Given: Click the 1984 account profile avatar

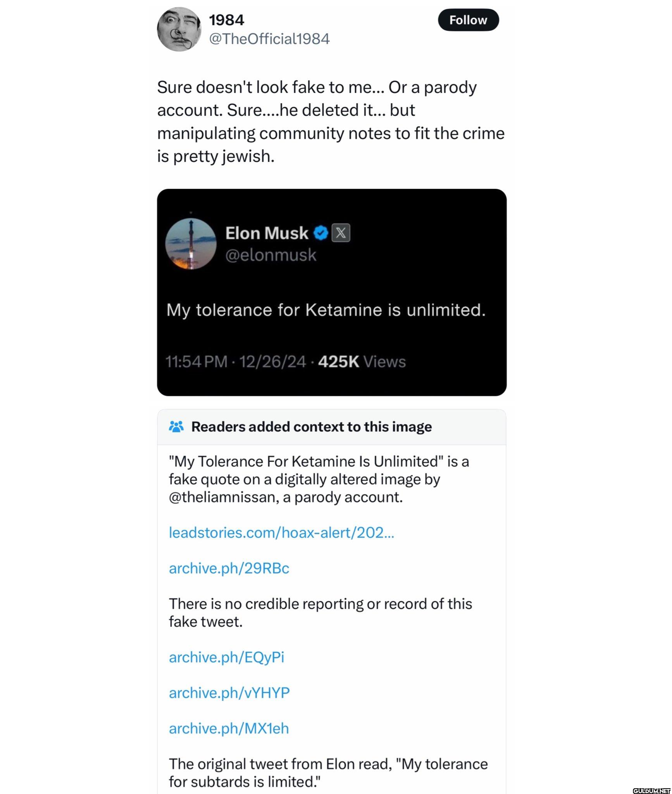Looking at the screenshot, I should [x=179, y=29].
